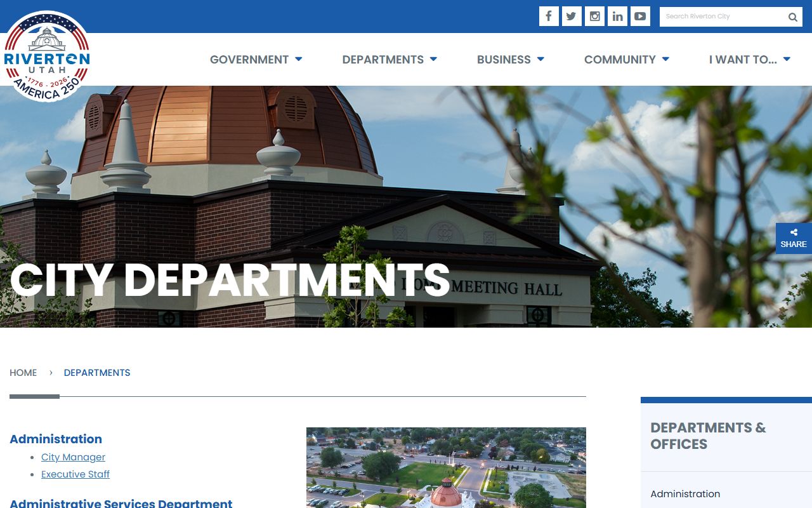Screen dimensions: 812x508
Task: Click the City Departments banner title
Action: click(x=230, y=279)
